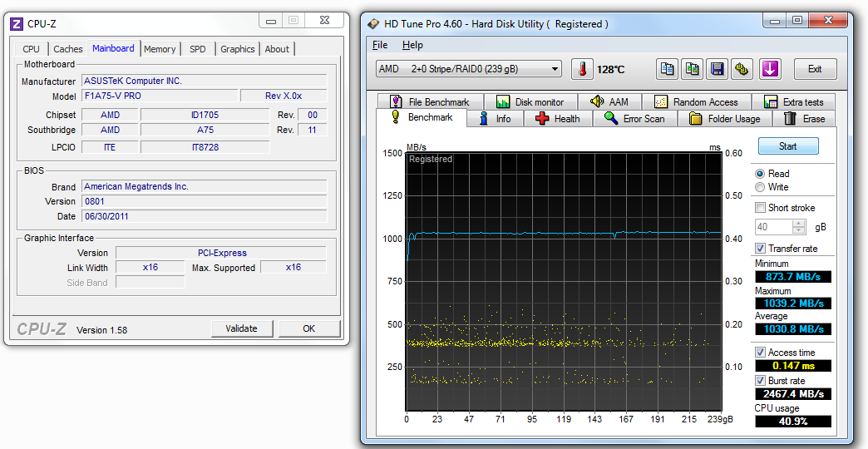868x449 pixels.
Task: Open the Help menu in HD Tune
Action: (412, 45)
